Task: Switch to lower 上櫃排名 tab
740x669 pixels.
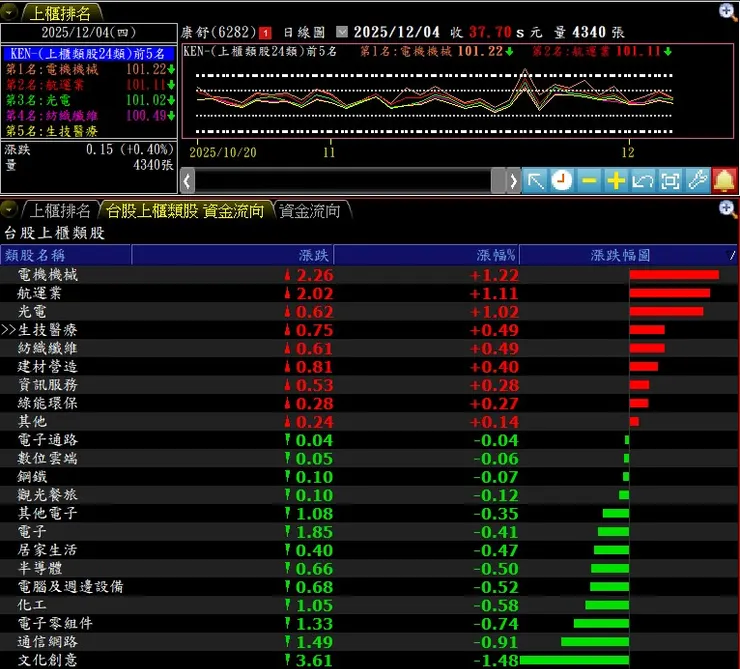Action: point(60,210)
